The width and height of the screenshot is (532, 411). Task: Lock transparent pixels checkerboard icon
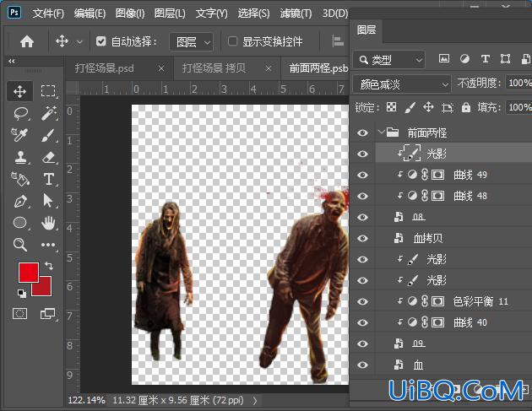[391, 107]
